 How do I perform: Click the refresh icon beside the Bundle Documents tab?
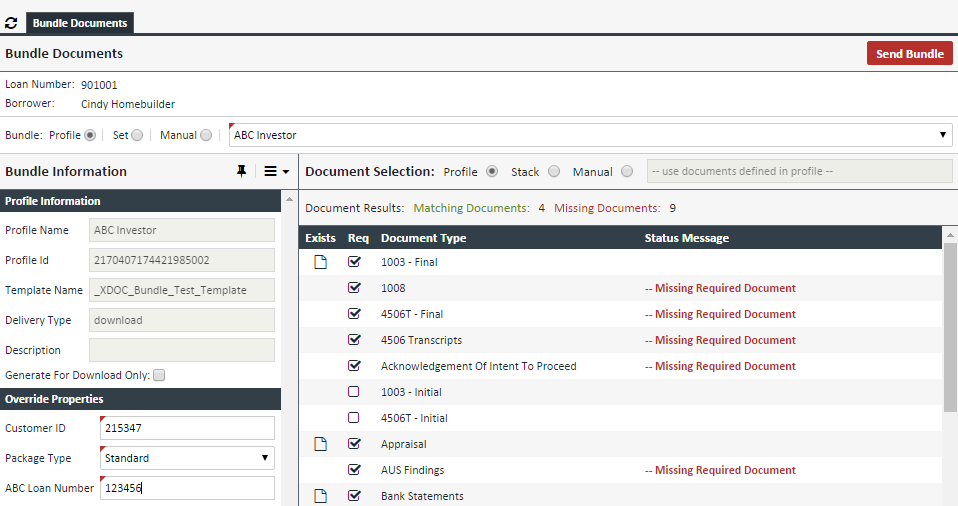[11, 22]
